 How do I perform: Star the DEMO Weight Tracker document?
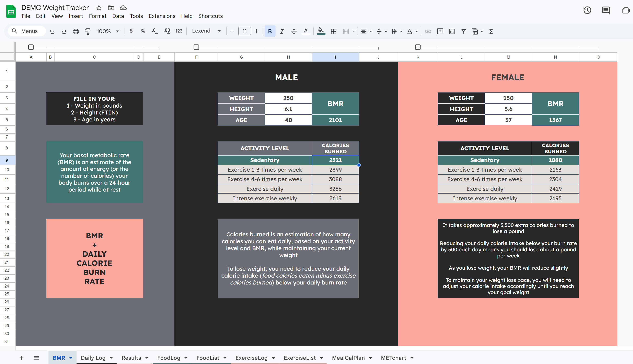click(x=99, y=8)
